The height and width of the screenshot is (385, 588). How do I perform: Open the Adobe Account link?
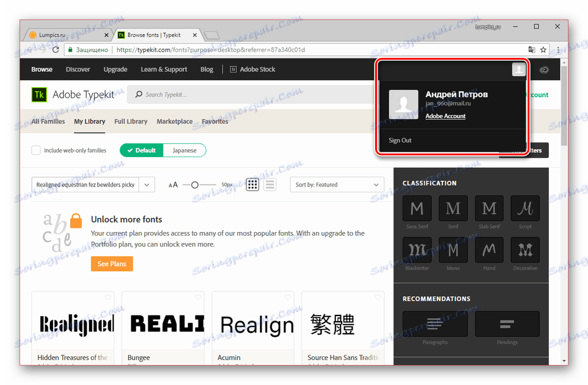coord(445,116)
